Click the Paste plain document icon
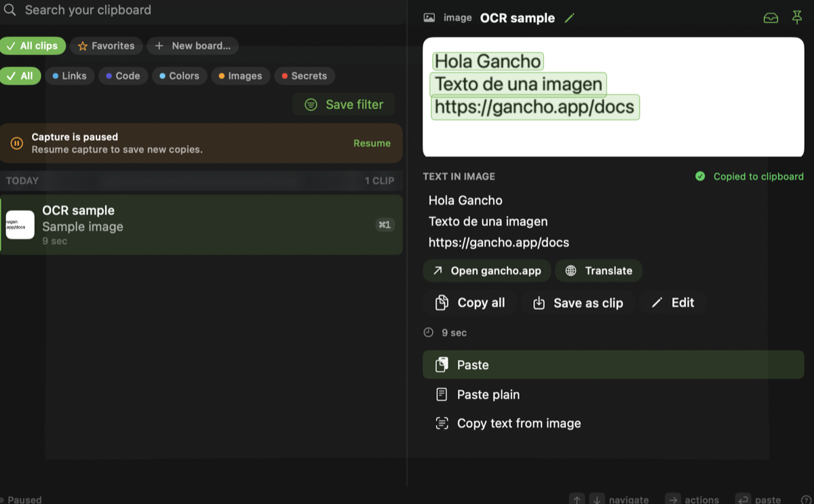814x504 pixels. coord(442,394)
